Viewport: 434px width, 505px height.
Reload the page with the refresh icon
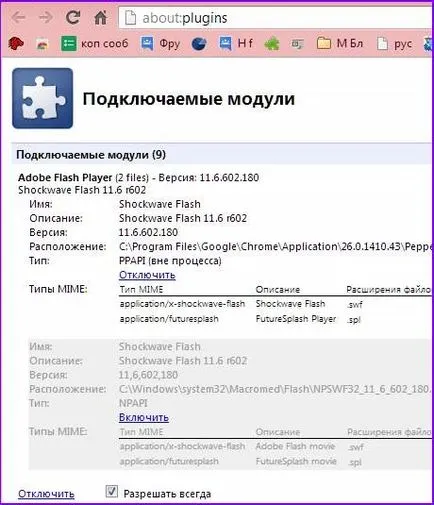pyautogui.click(x=73, y=17)
